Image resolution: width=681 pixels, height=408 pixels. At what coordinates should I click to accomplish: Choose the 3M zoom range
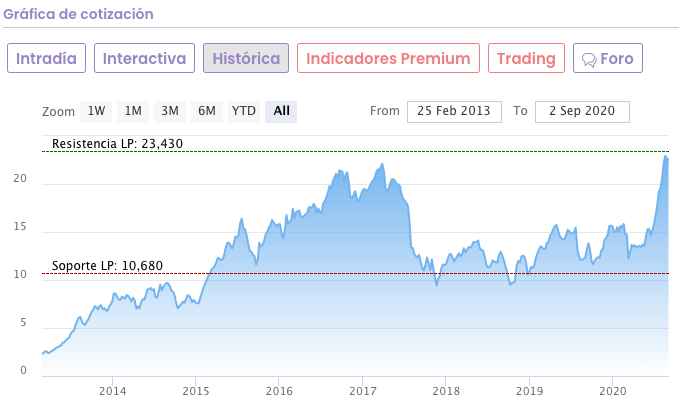[170, 111]
